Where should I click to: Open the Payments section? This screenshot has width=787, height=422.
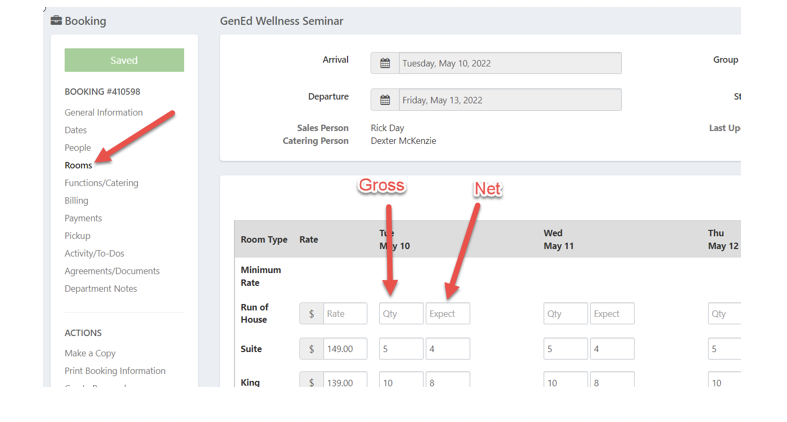click(83, 218)
